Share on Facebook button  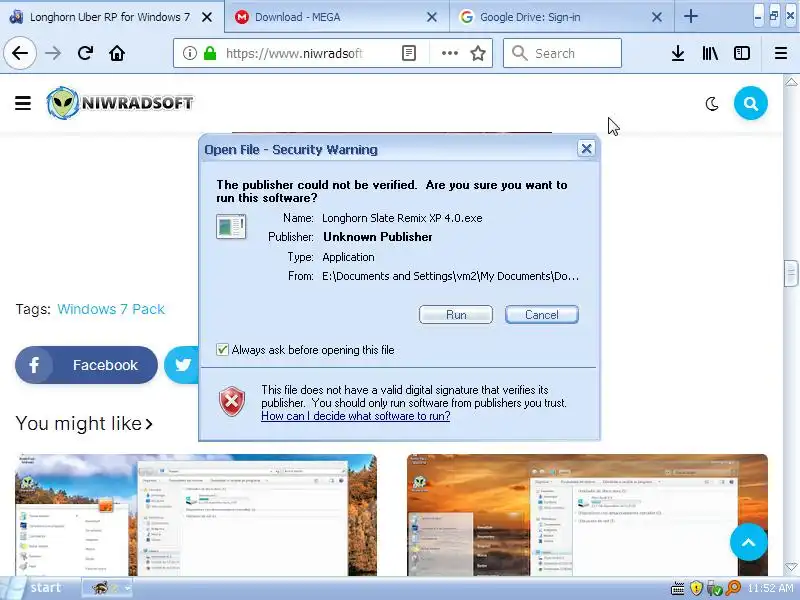(x=86, y=365)
